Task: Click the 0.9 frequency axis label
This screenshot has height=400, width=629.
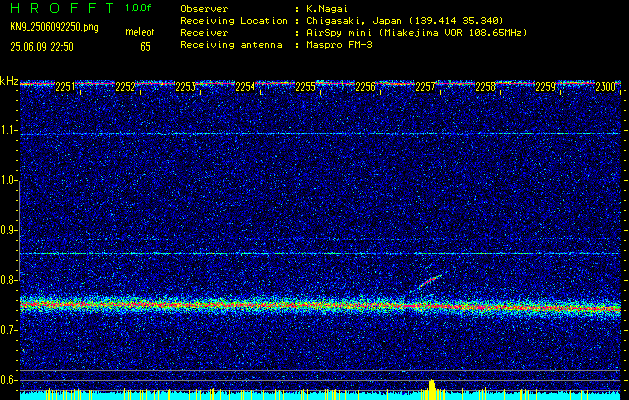Action: (8, 230)
